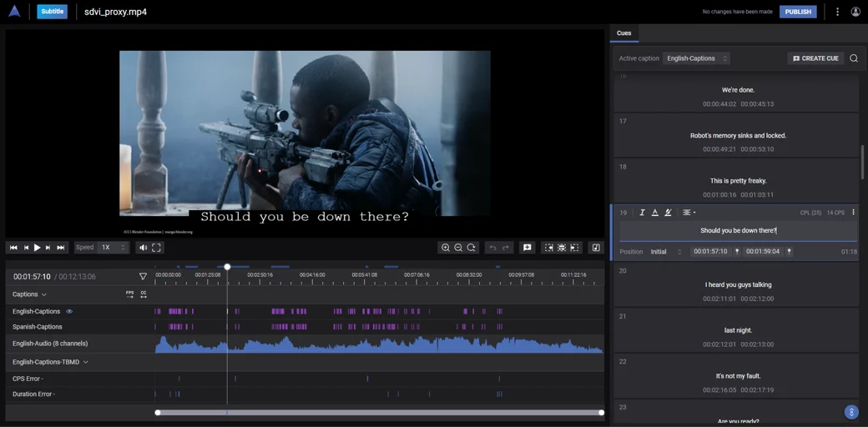Viewport: 868px width, 427px height.
Task: Click the right handle of timeline zoom bar
Action: [601, 412]
